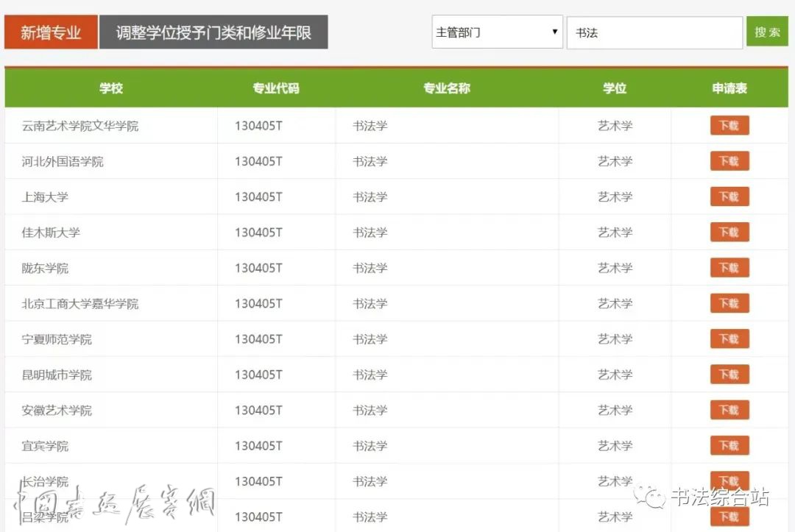Download application form for 陇东学院

tap(729, 268)
